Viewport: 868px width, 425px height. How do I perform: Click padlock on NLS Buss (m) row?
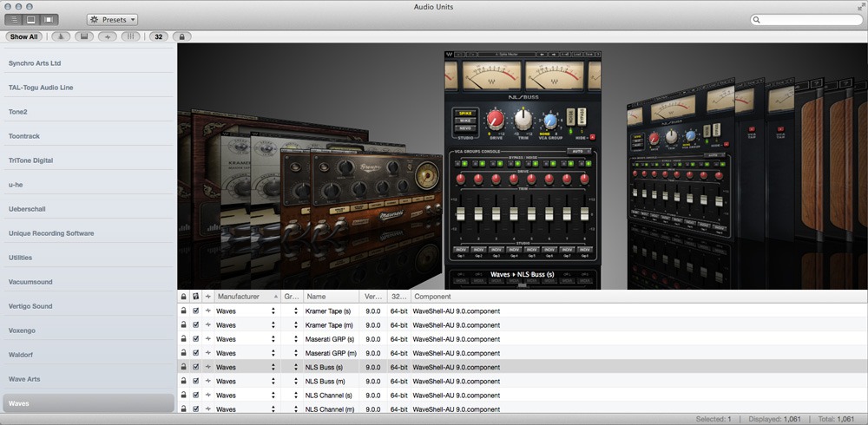(183, 381)
